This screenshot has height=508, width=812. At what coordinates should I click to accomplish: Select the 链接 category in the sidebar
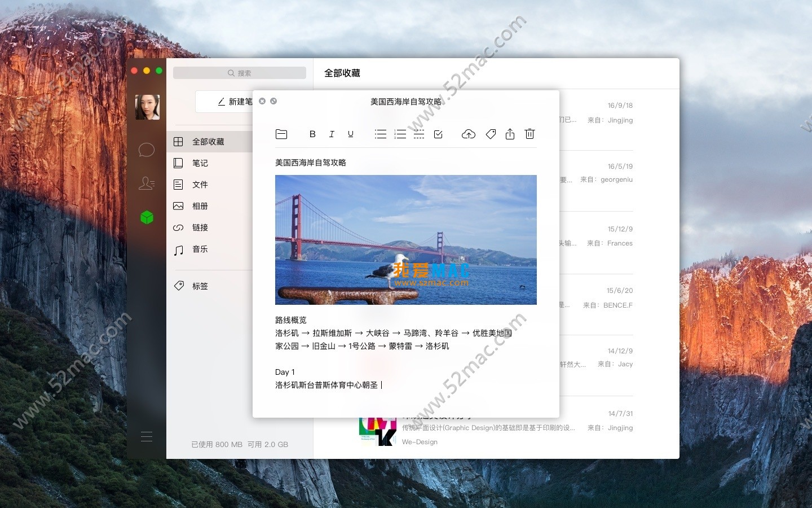(200, 227)
